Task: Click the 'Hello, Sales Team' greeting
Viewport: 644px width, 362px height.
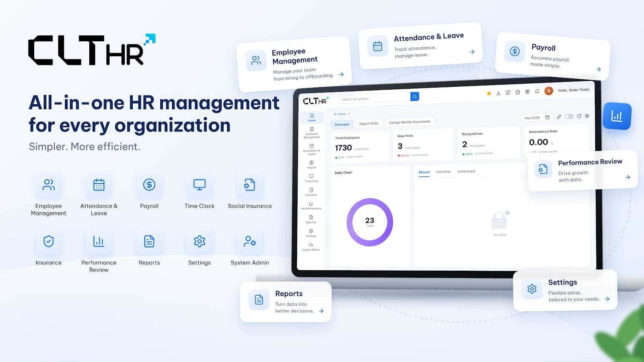Action: tap(573, 90)
